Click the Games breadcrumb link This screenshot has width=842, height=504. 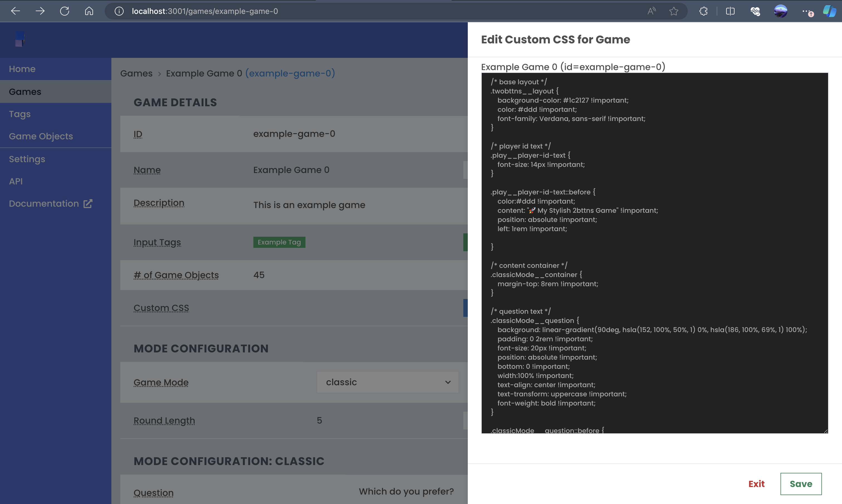[x=136, y=73]
